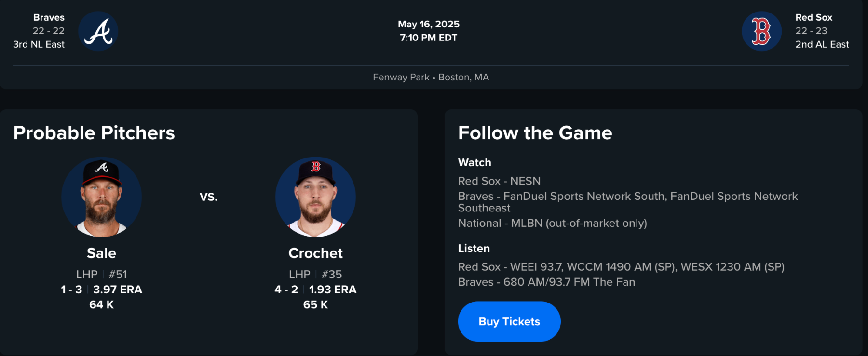This screenshot has width=868, height=356.
Task: Open Sale's pitcher headshot photo
Action: pyautogui.click(x=101, y=197)
